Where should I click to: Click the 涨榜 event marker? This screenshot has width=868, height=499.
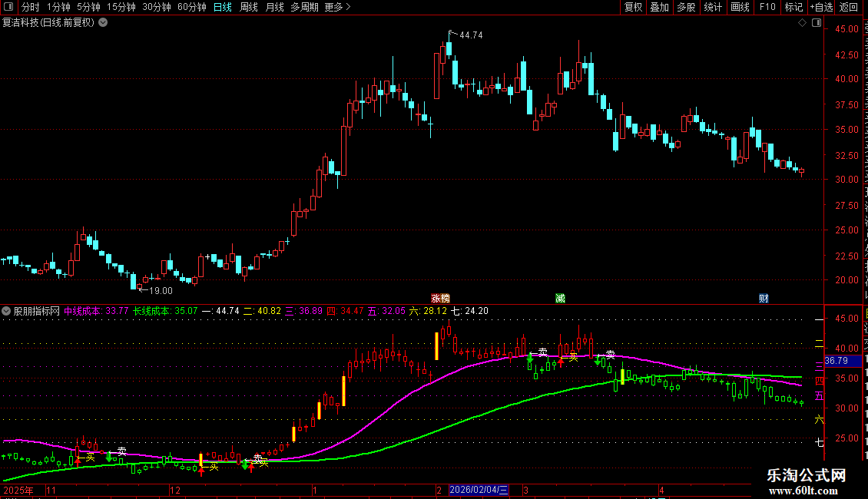point(441,298)
